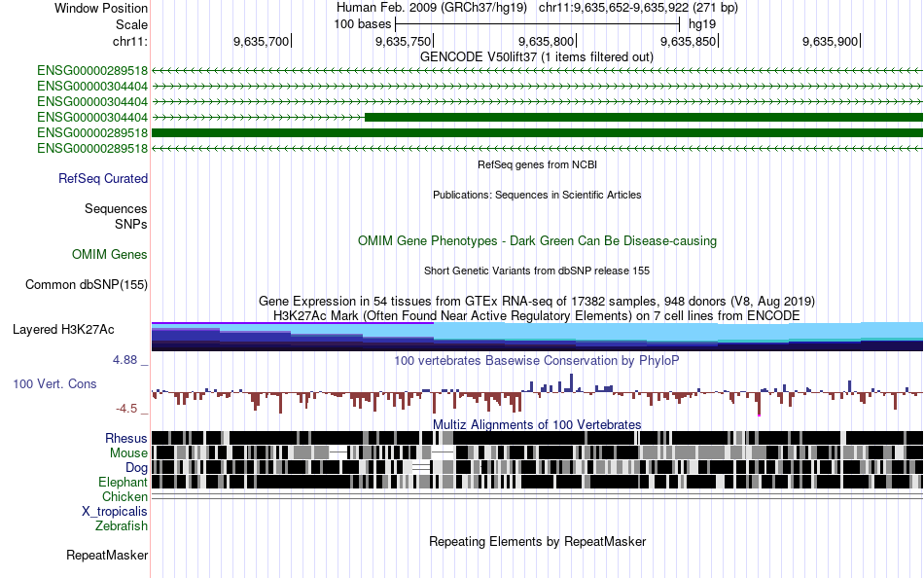This screenshot has height=578, width=924.
Task: Click the 9,635,900 ruler position
Action: coord(831,41)
